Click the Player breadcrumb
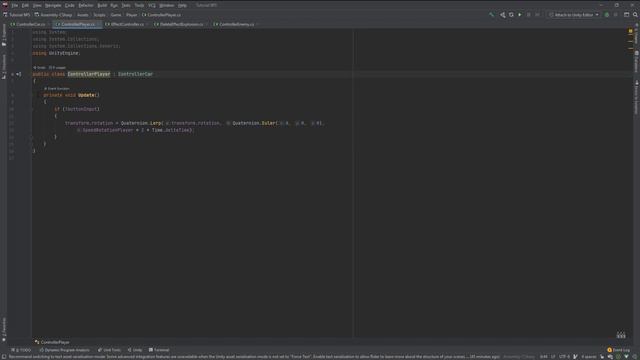 pos(131,15)
